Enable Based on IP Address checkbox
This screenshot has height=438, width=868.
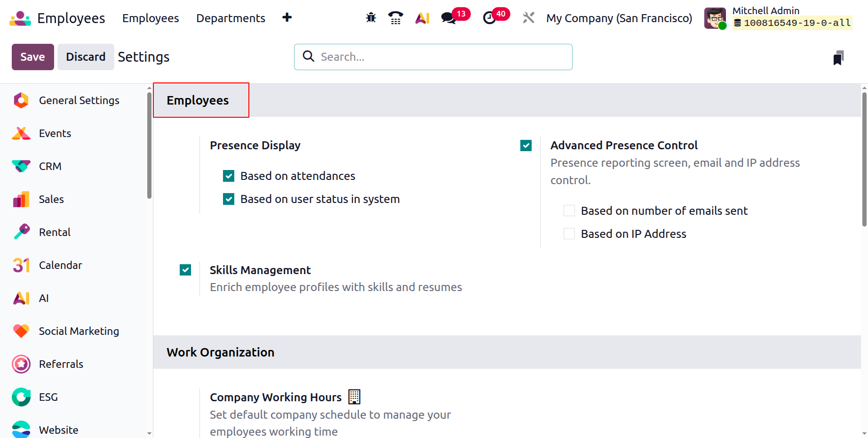point(569,234)
